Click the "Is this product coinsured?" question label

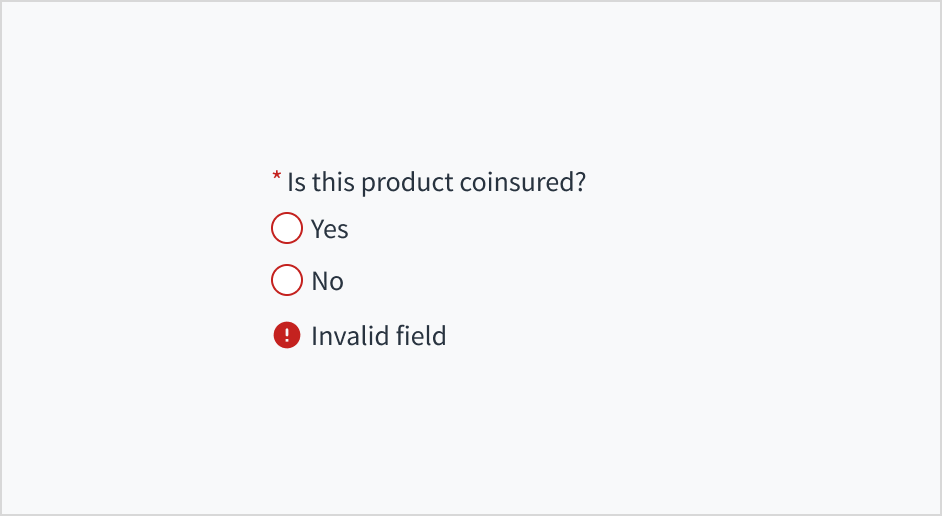pyautogui.click(x=436, y=183)
